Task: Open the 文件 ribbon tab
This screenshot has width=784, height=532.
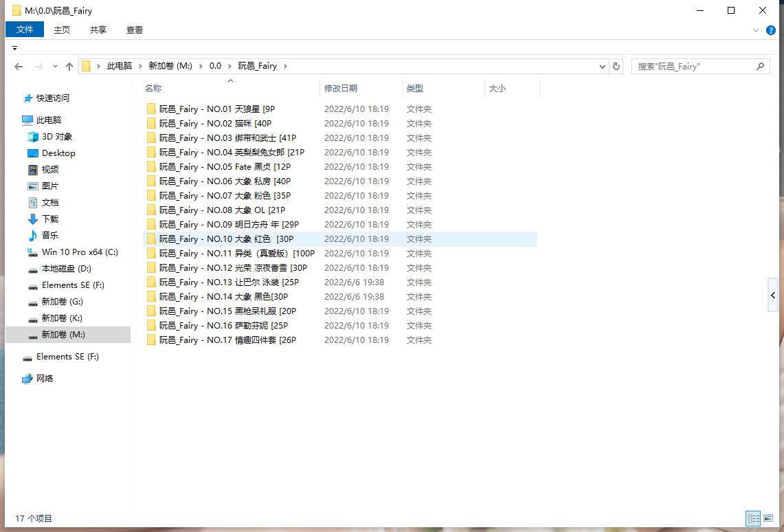Action: point(25,30)
